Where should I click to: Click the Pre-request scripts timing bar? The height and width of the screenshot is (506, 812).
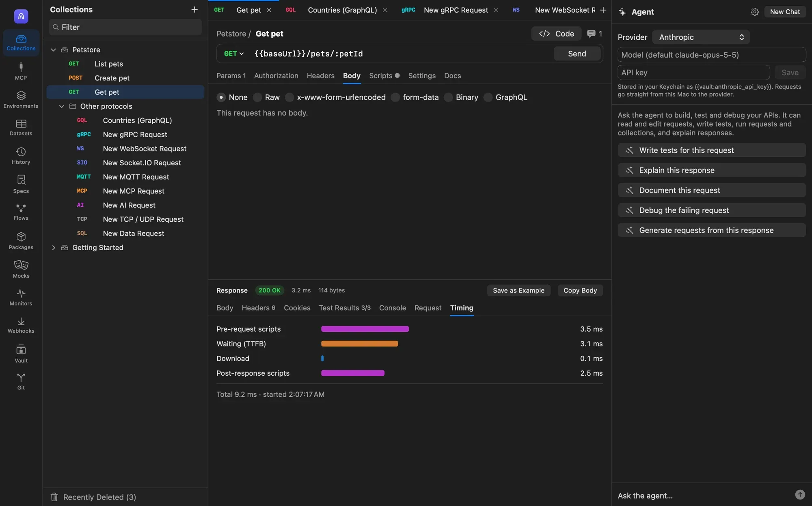click(x=365, y=329)
